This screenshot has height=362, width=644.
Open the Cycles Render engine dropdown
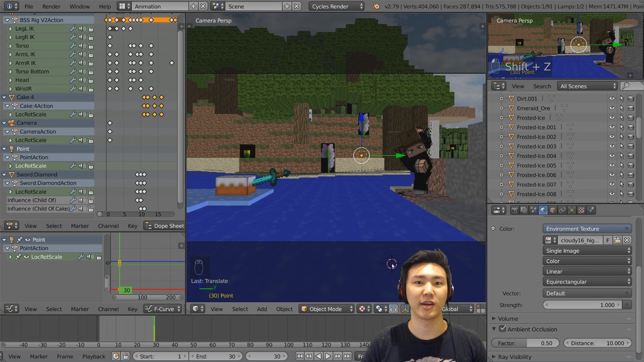tap(337, 7)
